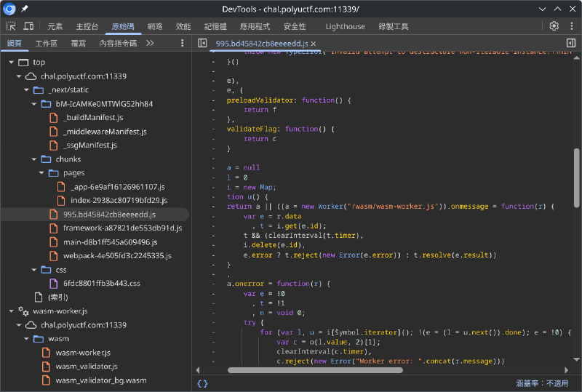
Task: Open the 錄製工具 (Recorder) panel
Action: pyautogui.click(x=394, y=26)
